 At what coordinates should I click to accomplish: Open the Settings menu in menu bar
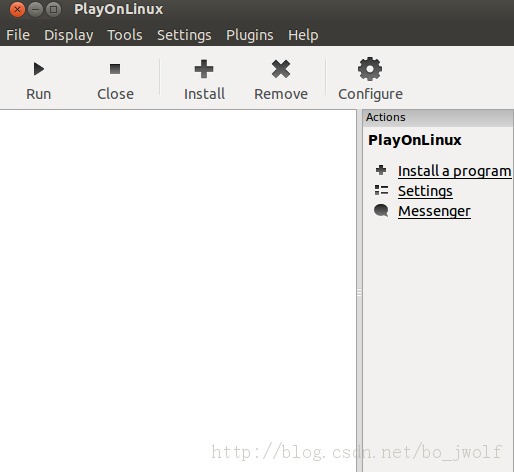coord(184,35)
